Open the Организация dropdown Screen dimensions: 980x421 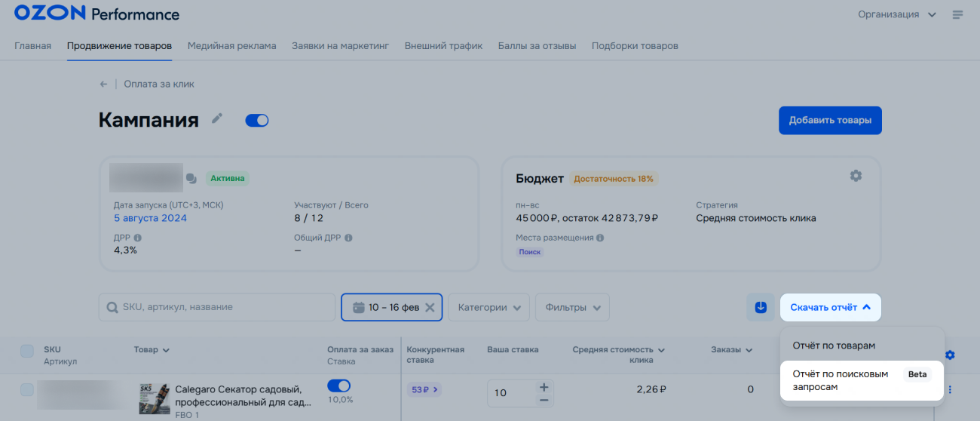(x=897, y=14)
